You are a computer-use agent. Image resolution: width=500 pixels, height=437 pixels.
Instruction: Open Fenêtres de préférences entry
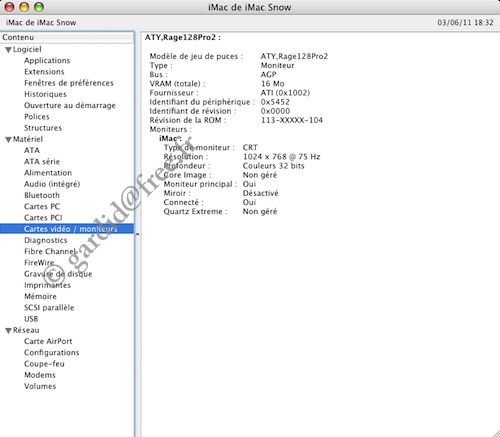point(69,83)
